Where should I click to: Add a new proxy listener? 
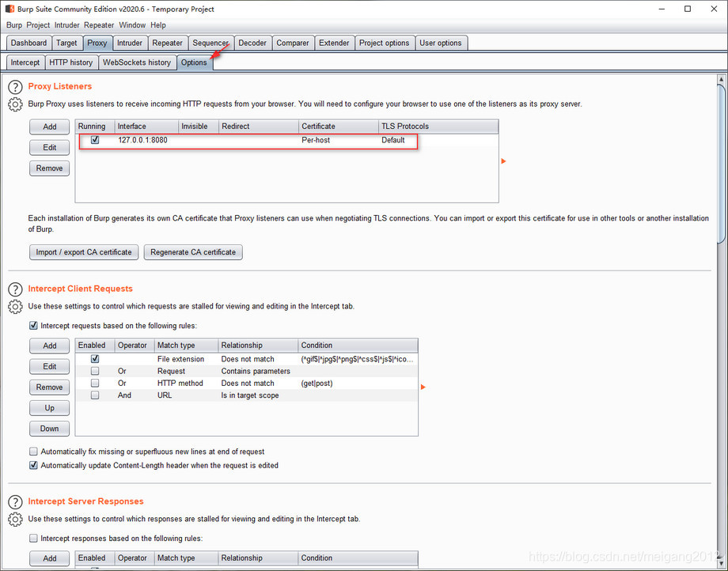point(50,127)
